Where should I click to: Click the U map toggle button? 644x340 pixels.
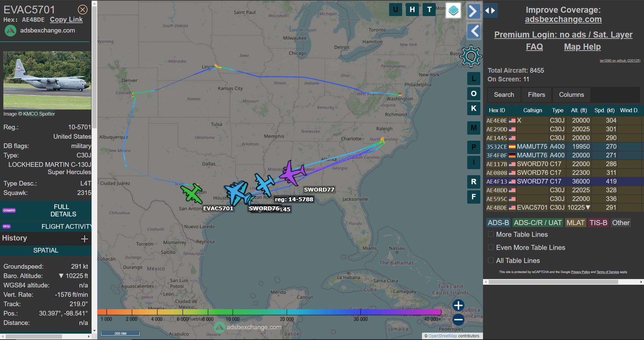pyautogui.click(x=395, y=9)
